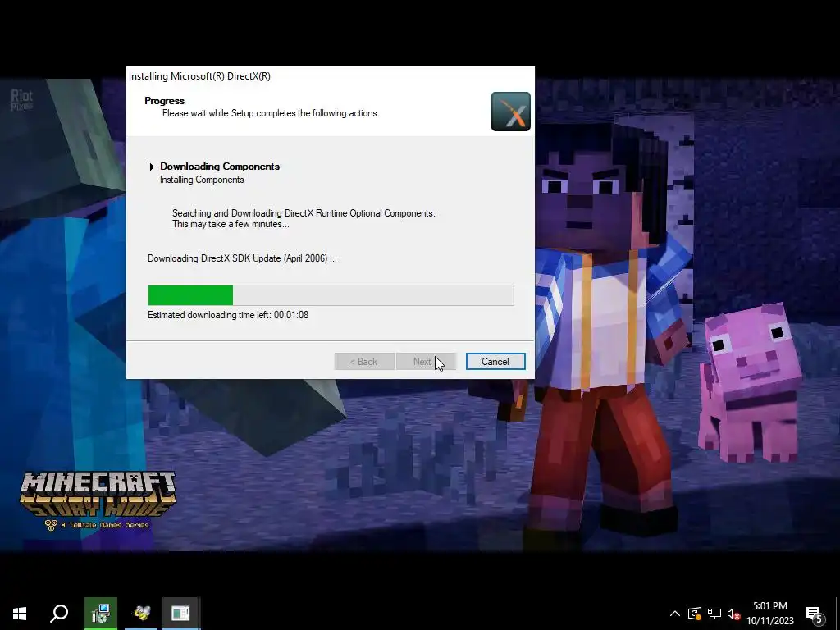
Task: Click the DirectX logo icon in dialog
Action: (510, 112)
